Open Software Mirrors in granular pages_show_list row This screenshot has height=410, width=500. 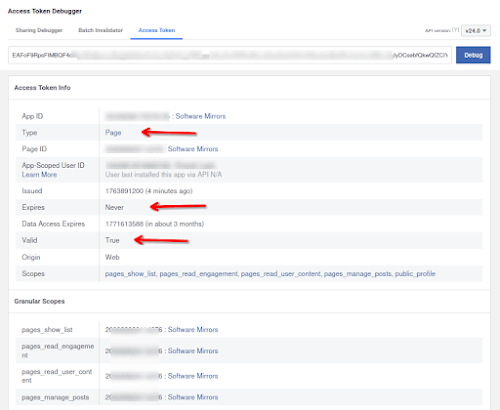click(x=193, y=330)
